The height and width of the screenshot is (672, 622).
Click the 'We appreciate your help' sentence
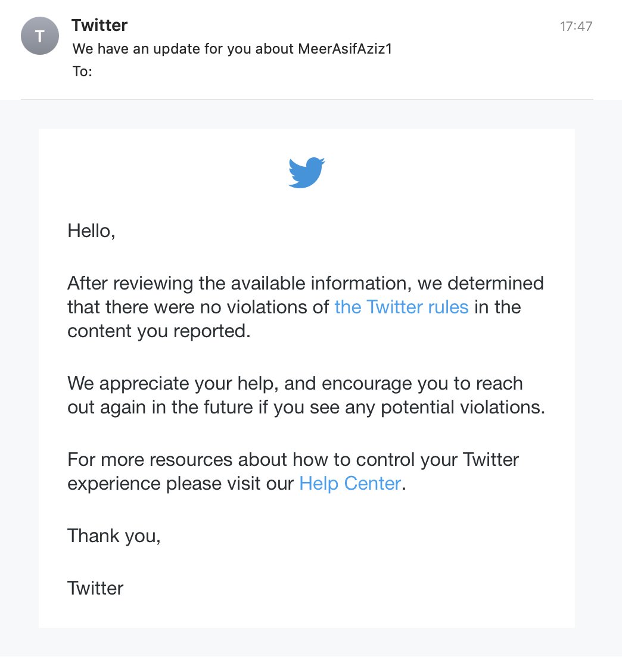[173, 382]
